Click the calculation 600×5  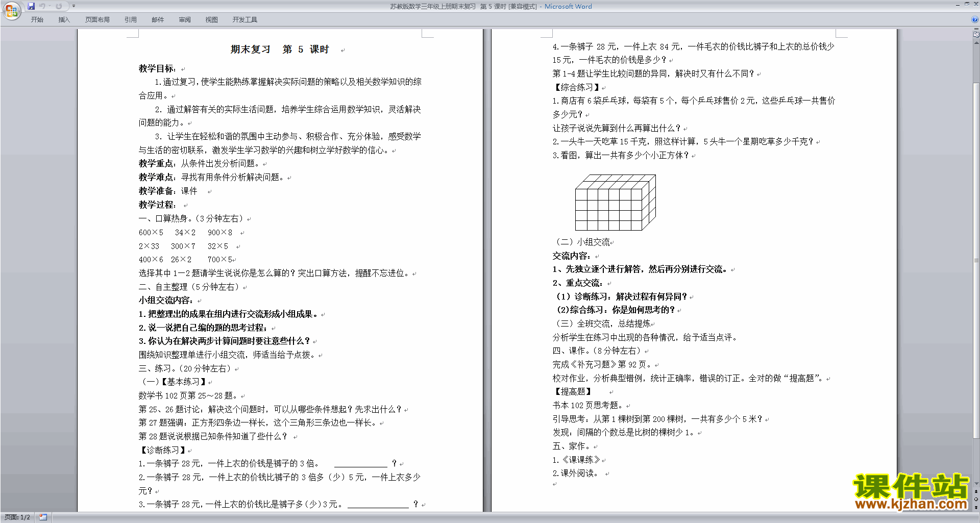coord(151,232)
